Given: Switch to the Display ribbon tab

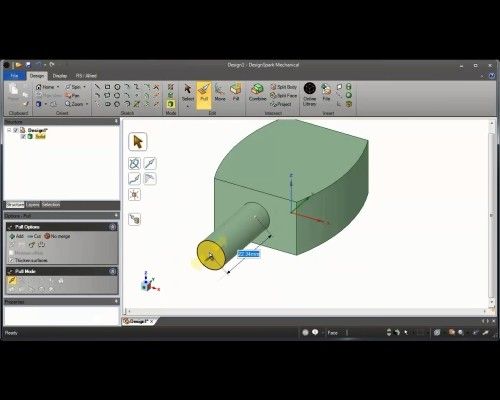Looking at the screenshot, I should click(x=60, y=76).
